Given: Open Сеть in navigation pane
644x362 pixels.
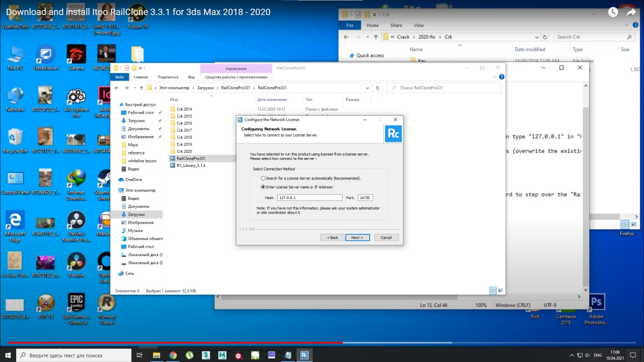Looking at the screenshot, I should point(129,274).
